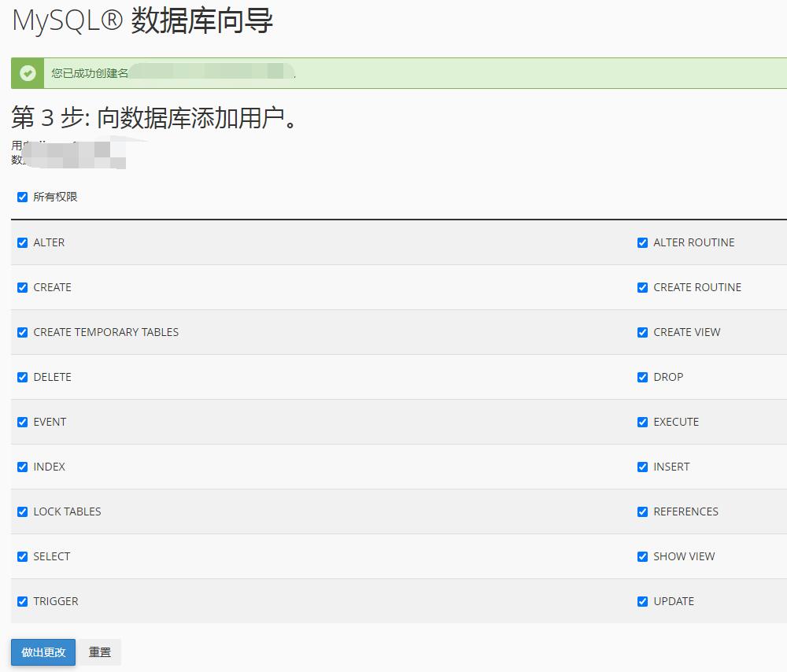Toggle the SHOW VIEW checkbox
Image resolution: width=787 pixels, height=672 pixels.
[x=642, y=556]
